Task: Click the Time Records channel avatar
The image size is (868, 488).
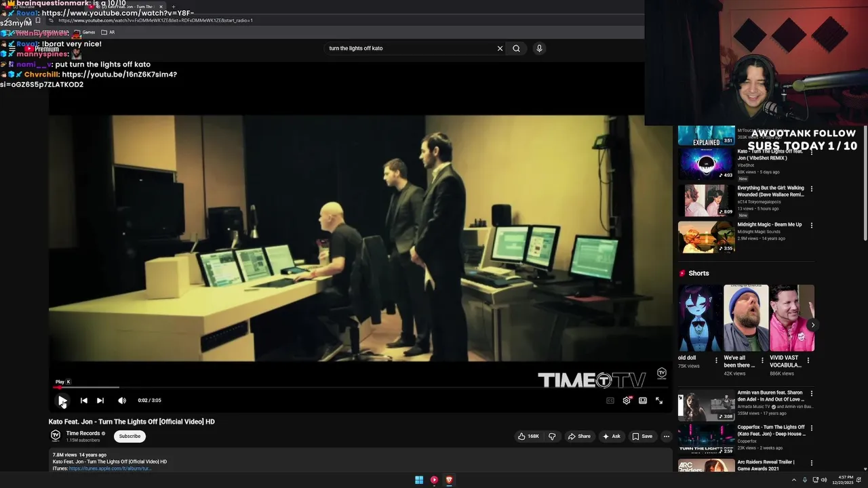Action: pos(56,436)
